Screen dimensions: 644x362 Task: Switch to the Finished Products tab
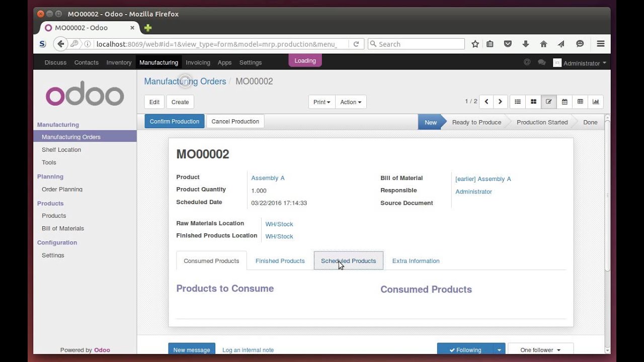tap(280, 261)
